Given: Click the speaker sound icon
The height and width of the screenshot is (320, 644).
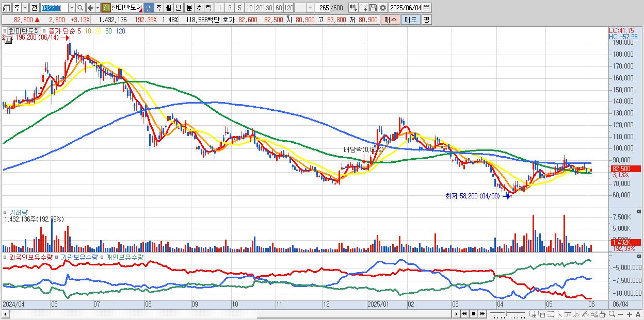Looking at the screenshot, I should [x=90, y=8].
